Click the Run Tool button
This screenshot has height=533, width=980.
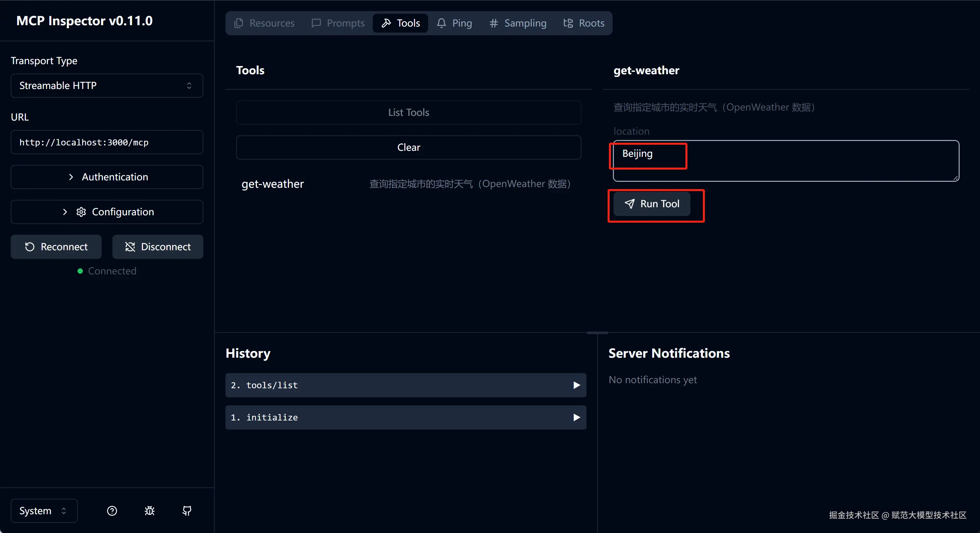(652, 204)
